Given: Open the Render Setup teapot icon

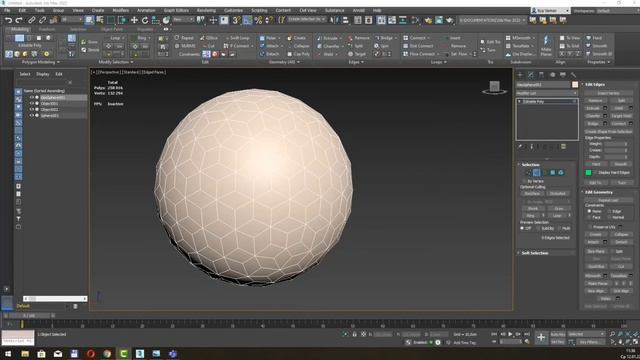Looking at the screenshot, I should pyautogui.click(x=428, y=20).
